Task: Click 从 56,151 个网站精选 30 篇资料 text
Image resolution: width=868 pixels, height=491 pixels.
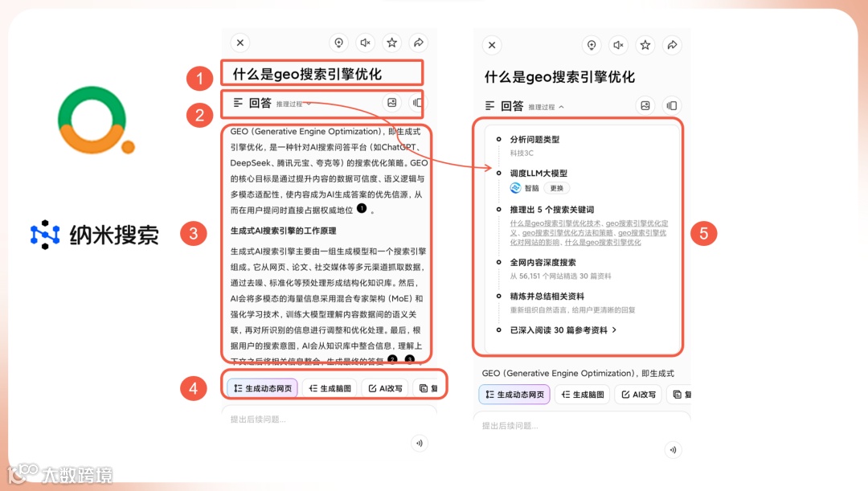Action: [x=560, y=276]
